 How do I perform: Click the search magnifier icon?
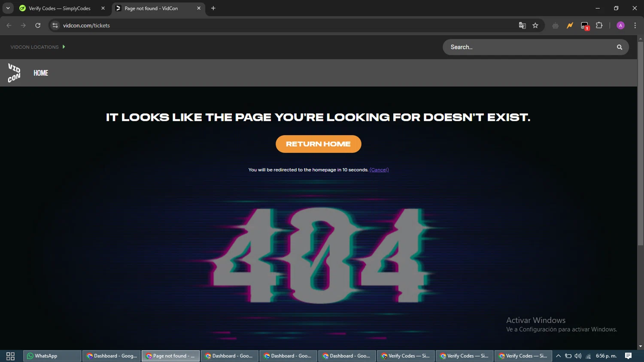(620, 47)
